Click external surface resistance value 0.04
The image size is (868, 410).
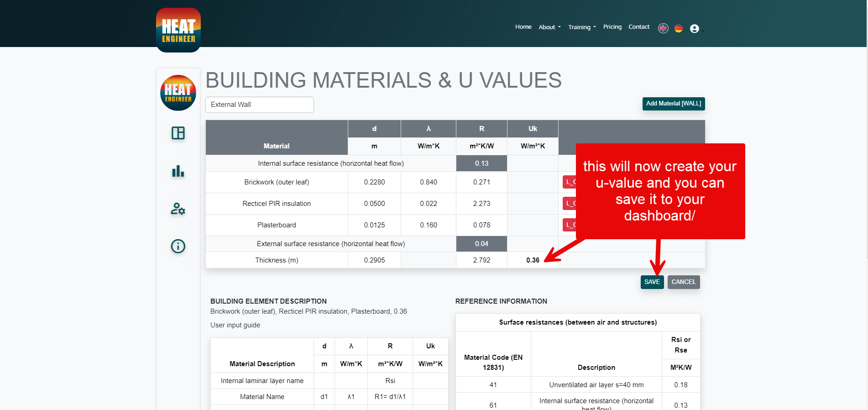point(481,244)
